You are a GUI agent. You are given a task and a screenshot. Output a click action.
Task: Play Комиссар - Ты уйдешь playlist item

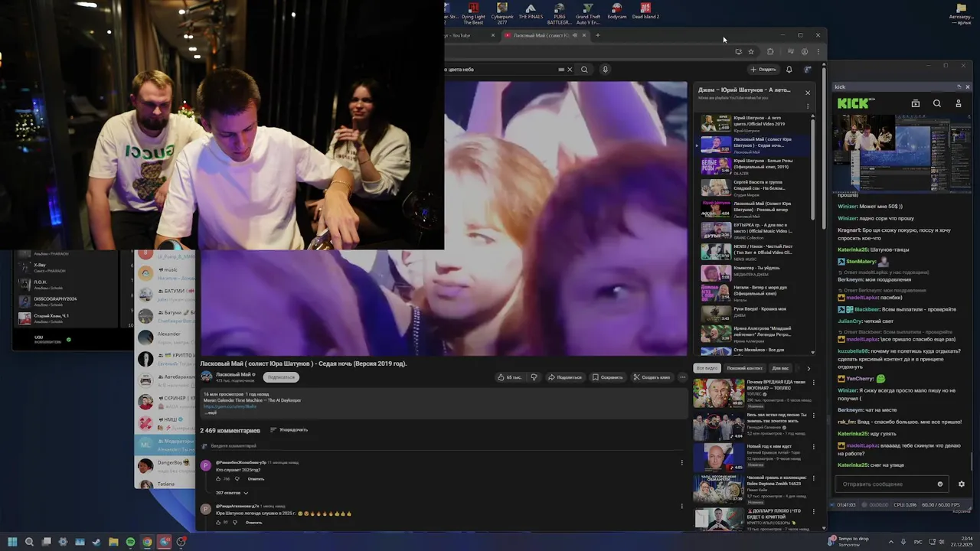pos(754,272)
